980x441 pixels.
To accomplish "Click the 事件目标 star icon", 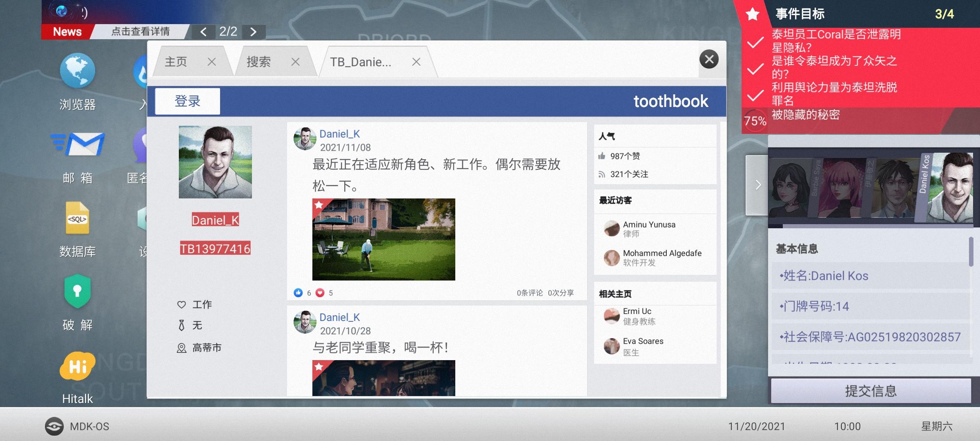I will (752, 14).
